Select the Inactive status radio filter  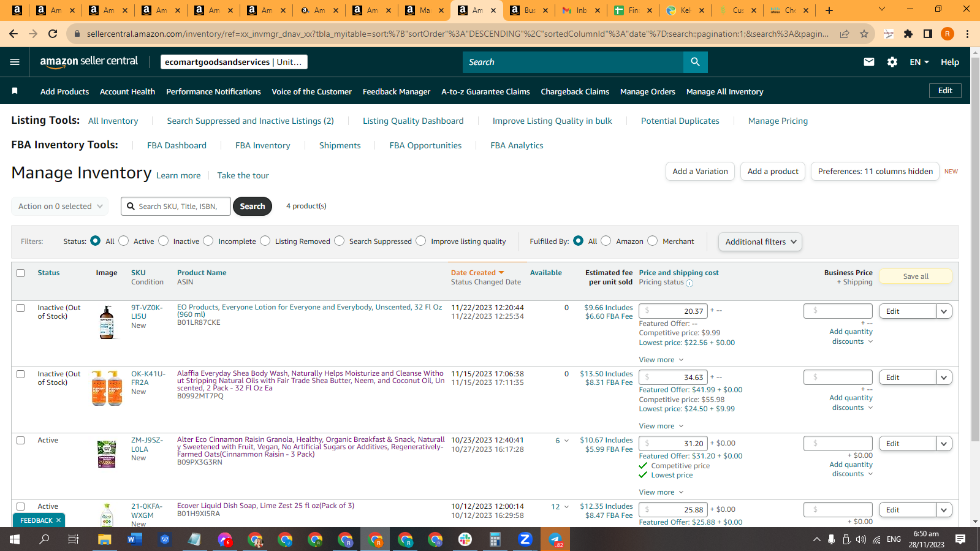point(164,241)
